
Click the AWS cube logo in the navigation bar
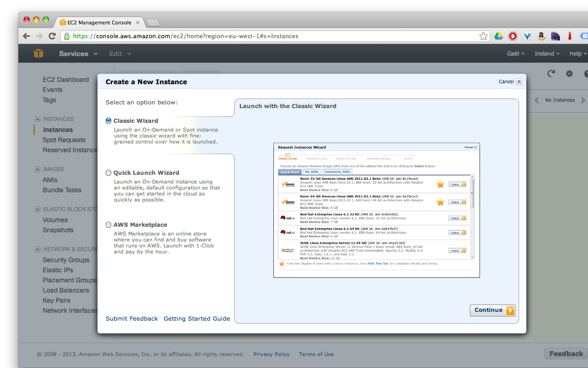click(39, 53)
